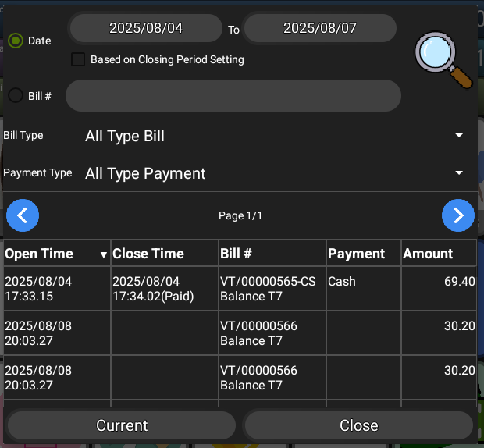Click the Payment column header
The height and width of the screenshot is (448, 484).
[357, 254]
